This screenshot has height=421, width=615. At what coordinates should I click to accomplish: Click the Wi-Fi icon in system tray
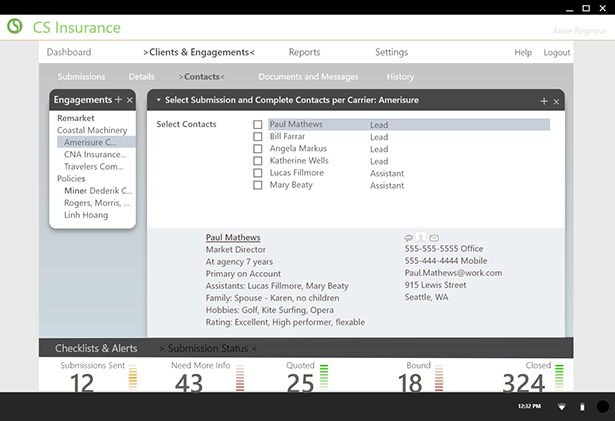[561, 406]
